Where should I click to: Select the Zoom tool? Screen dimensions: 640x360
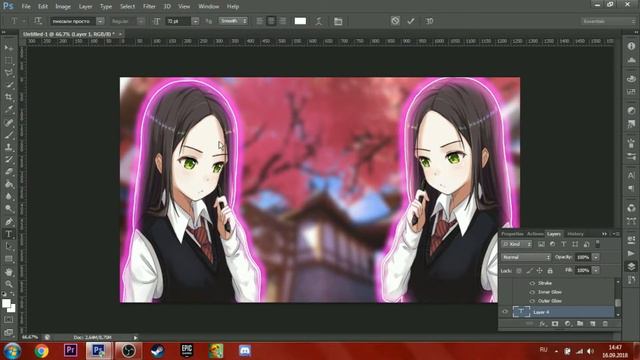pos(9,284)
